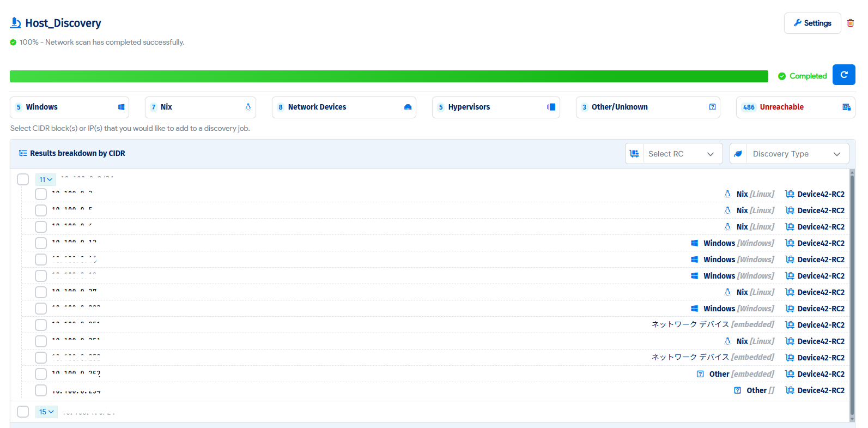This screenshot has height=428, width=868.
Task: Click the blue refresh scan icon button
Action: 843,75
